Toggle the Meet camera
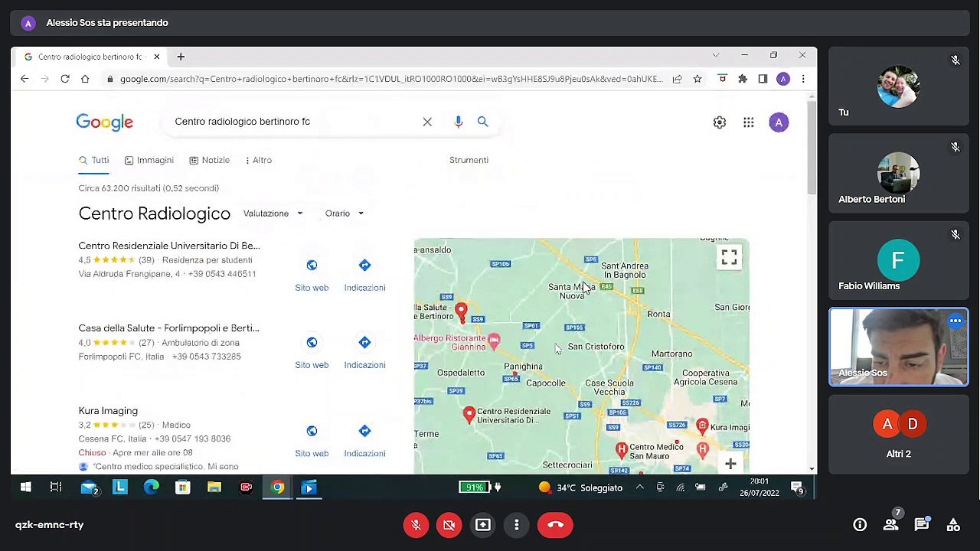Screen dimensions: 980x551 pos(449,525)
